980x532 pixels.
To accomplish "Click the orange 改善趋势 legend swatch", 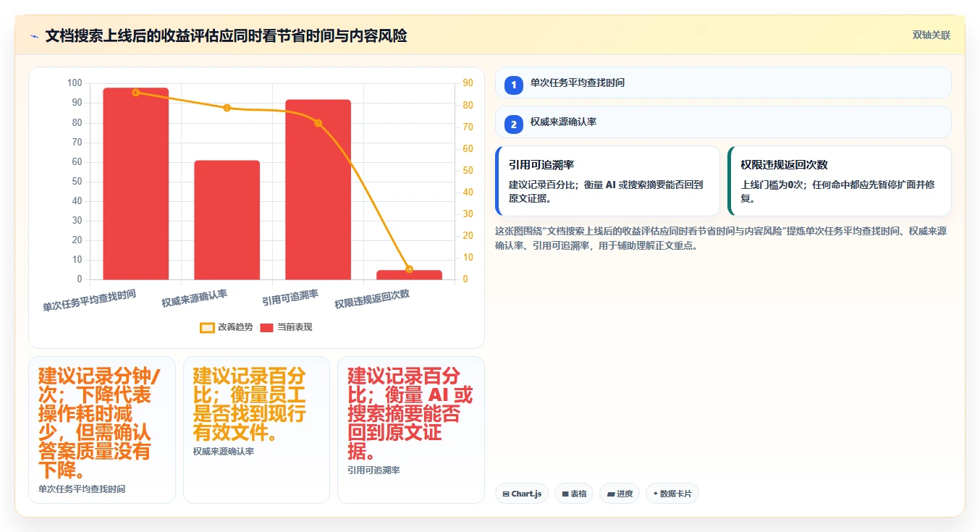I will coord(208,328).
